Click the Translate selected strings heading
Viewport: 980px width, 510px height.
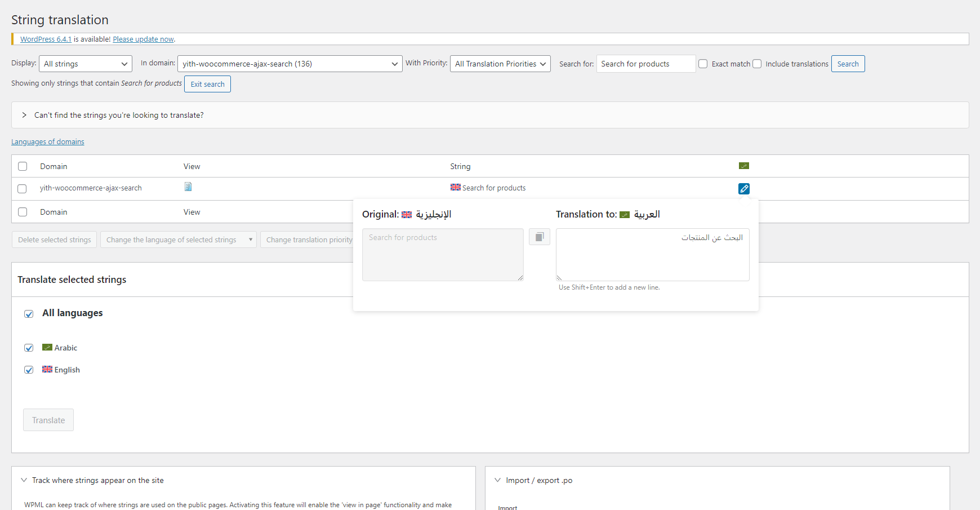click(72, 280)
